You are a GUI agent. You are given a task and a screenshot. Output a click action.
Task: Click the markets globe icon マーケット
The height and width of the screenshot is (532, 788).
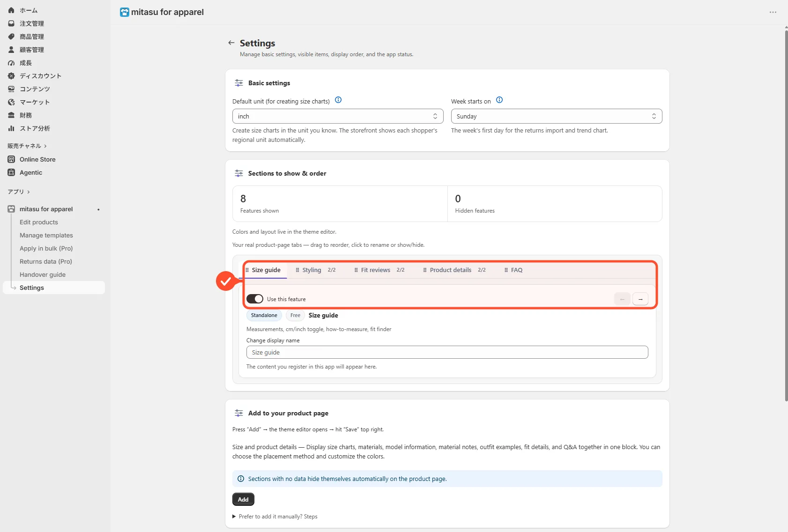[11, 102]
